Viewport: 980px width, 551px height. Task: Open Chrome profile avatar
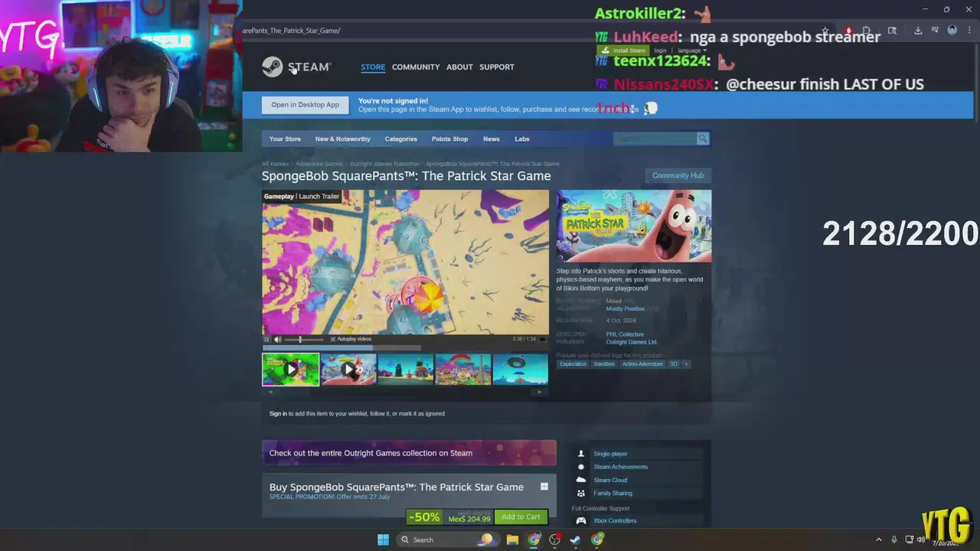[x=952, y=31]
